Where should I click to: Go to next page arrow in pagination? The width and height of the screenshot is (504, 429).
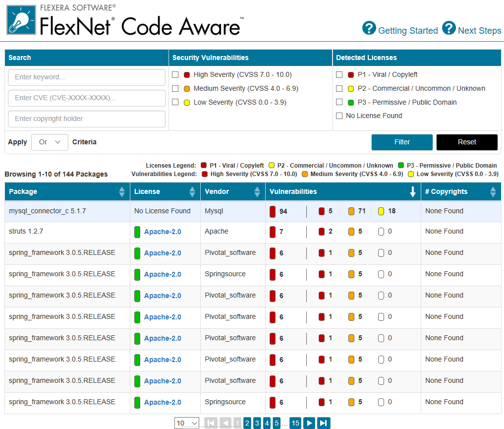tap(309, 423)
